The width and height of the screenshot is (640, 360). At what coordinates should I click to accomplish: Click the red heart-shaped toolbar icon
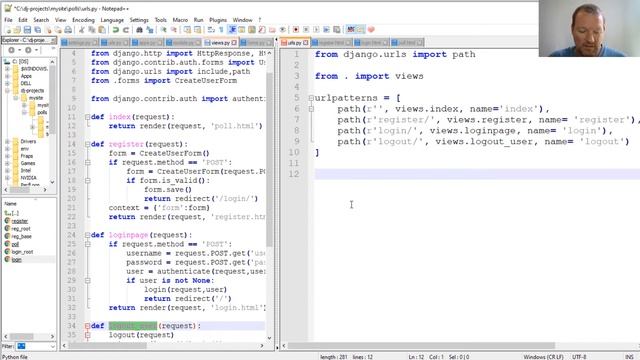click(x=371, y=30)
